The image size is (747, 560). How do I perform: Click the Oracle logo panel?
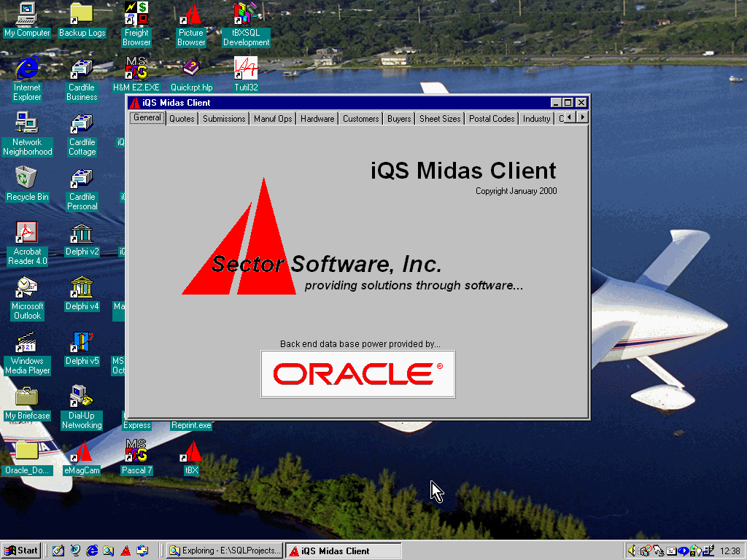pyautogui.click(x=357, y=374)
